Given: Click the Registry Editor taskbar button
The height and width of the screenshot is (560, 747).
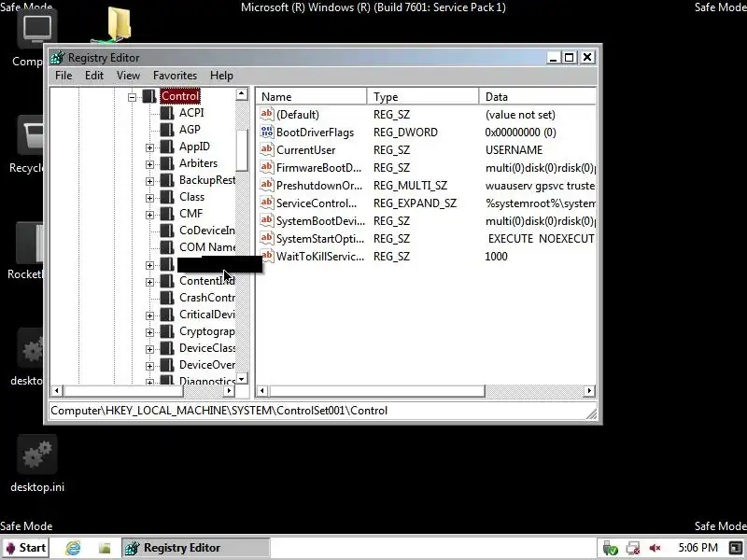Looking at the screenshot, I should (x=196, y=548).
